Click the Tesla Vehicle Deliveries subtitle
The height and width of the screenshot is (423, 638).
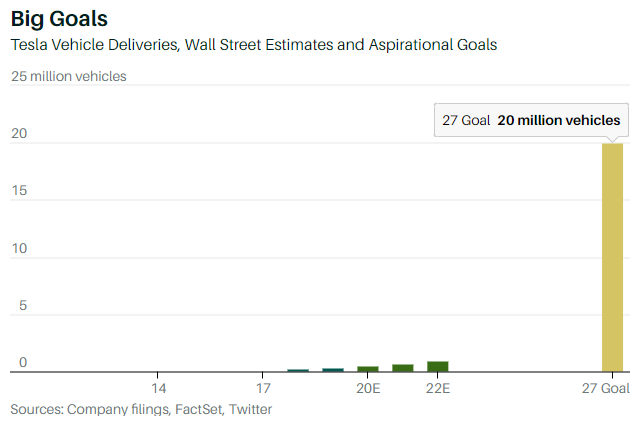coord(253,45)
